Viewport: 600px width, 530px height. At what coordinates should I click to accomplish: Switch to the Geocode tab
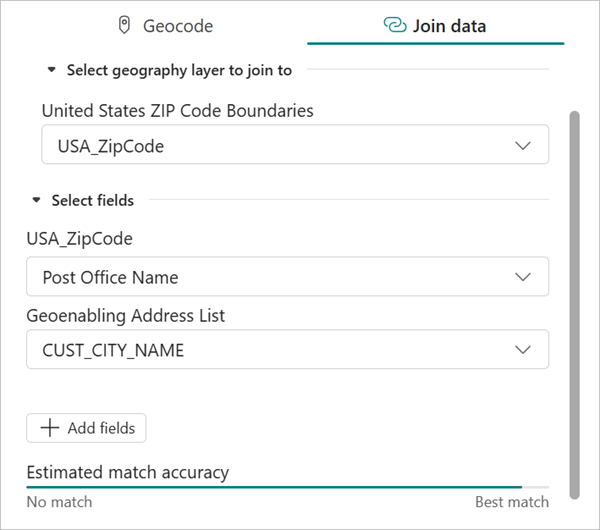point(165,26)
